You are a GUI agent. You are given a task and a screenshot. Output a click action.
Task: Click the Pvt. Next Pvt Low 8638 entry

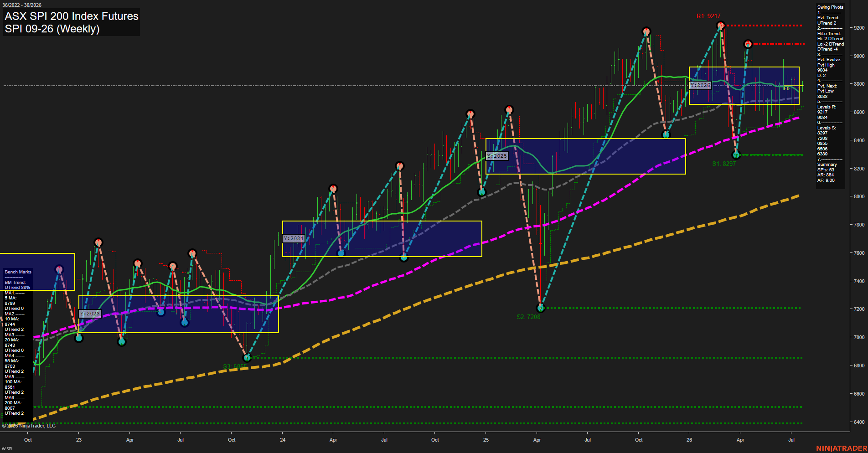point(827,91)
